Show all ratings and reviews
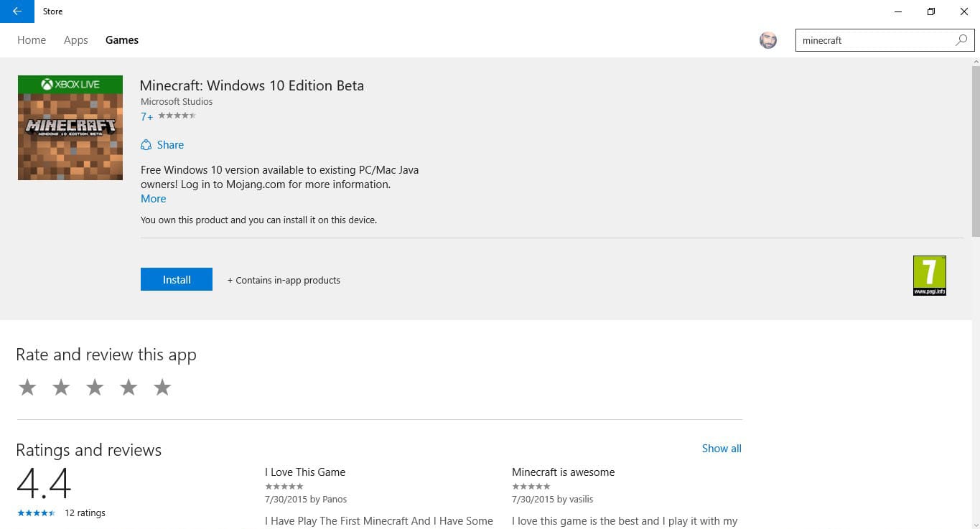This screenshot has width=980, height=529. 722,449
